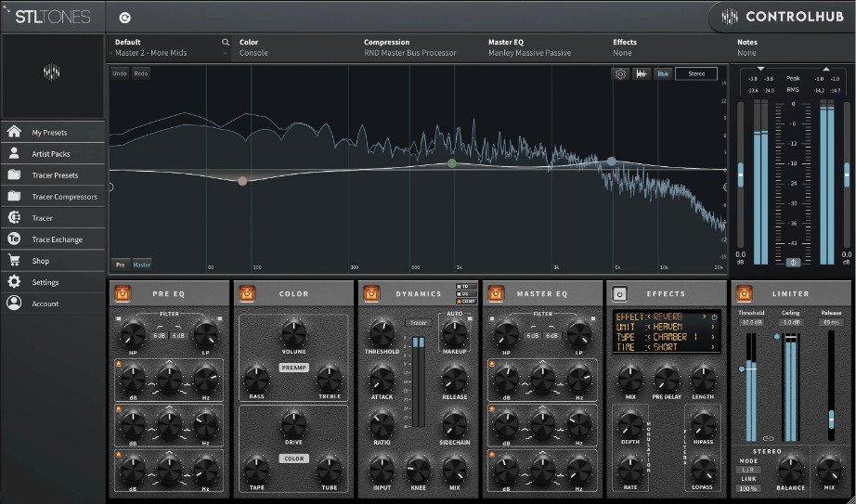Disable the Limiter power button

745,294
